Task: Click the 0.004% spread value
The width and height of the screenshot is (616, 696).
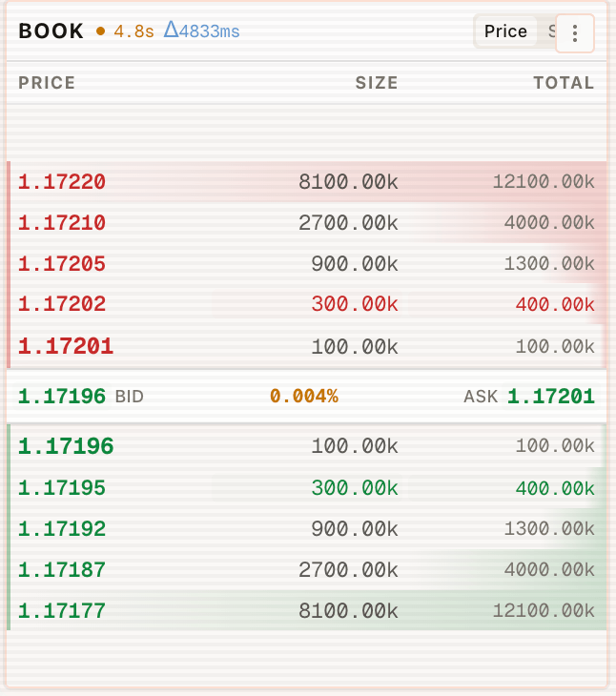Action: [x=304, y=396]
